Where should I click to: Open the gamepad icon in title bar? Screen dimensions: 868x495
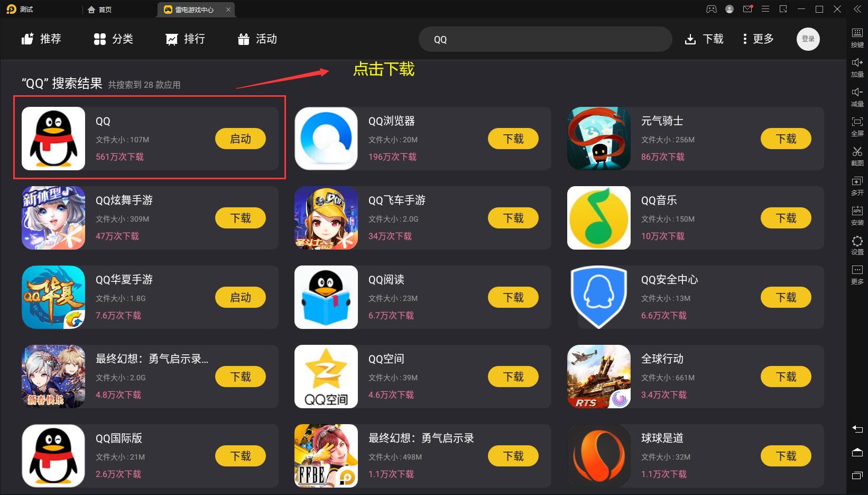(x=712, y=9)
